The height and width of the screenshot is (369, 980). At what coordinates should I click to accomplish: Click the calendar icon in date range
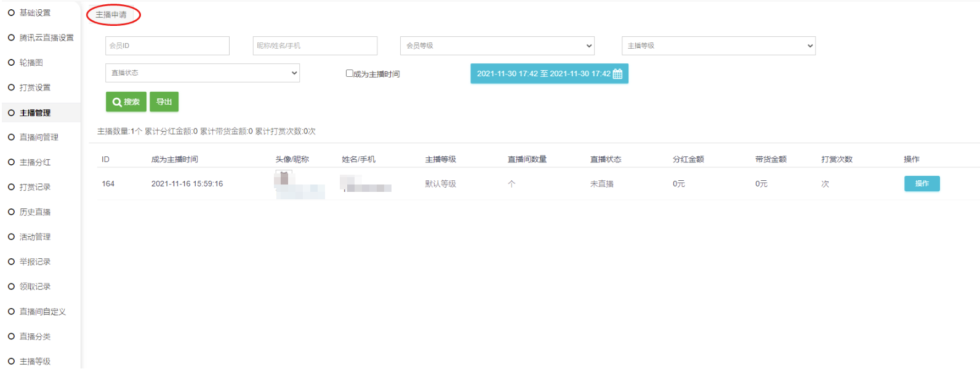[x=617, y=74]
